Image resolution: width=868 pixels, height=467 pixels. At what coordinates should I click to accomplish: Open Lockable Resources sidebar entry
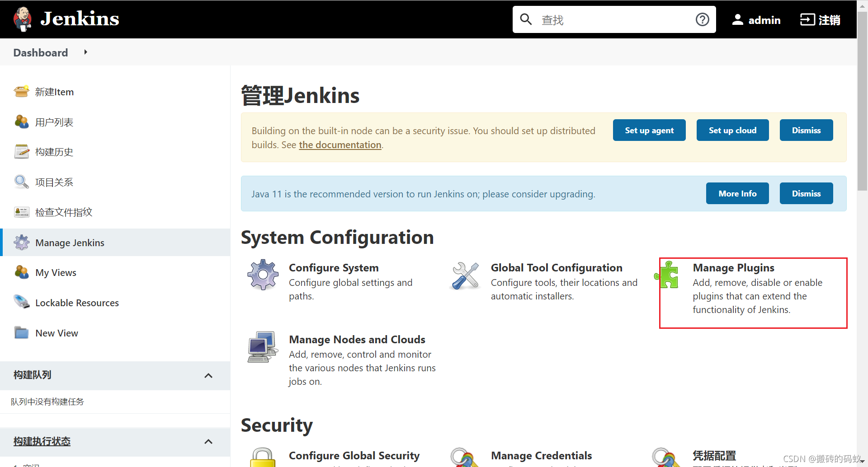(77, 303)
